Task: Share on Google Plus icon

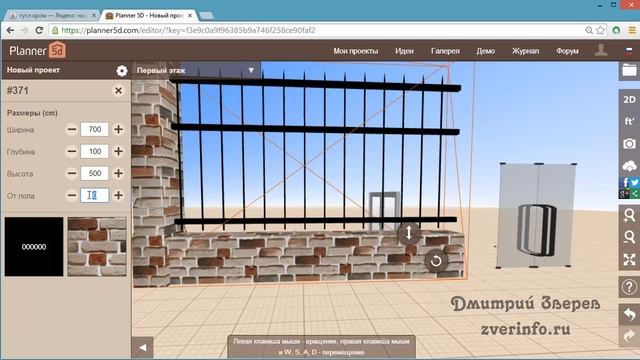Action: (x=624, y=193)
